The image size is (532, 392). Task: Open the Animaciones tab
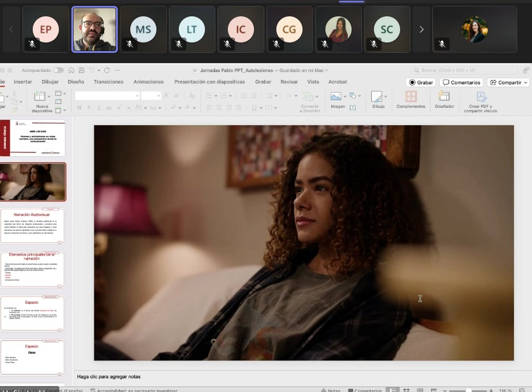click(149, 82)
